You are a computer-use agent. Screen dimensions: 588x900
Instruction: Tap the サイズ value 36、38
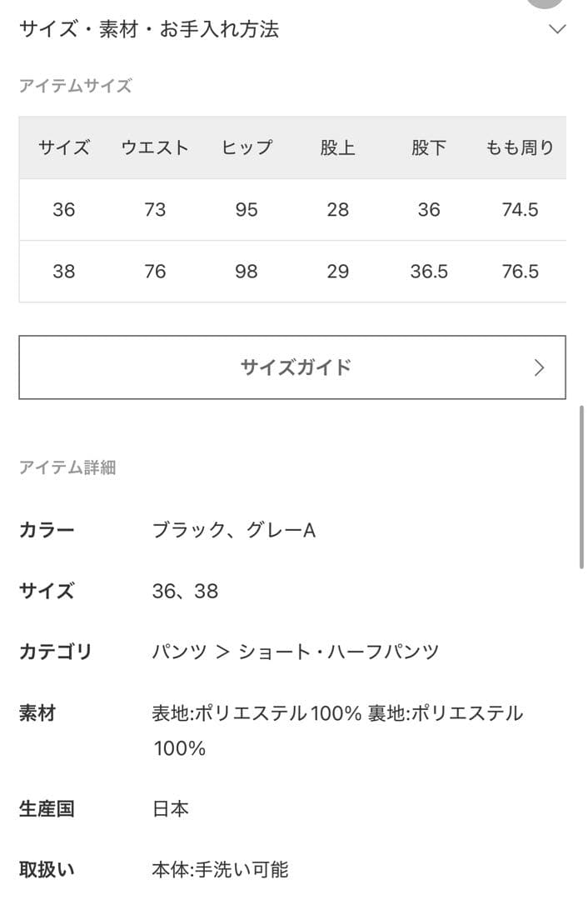[187, 592]
